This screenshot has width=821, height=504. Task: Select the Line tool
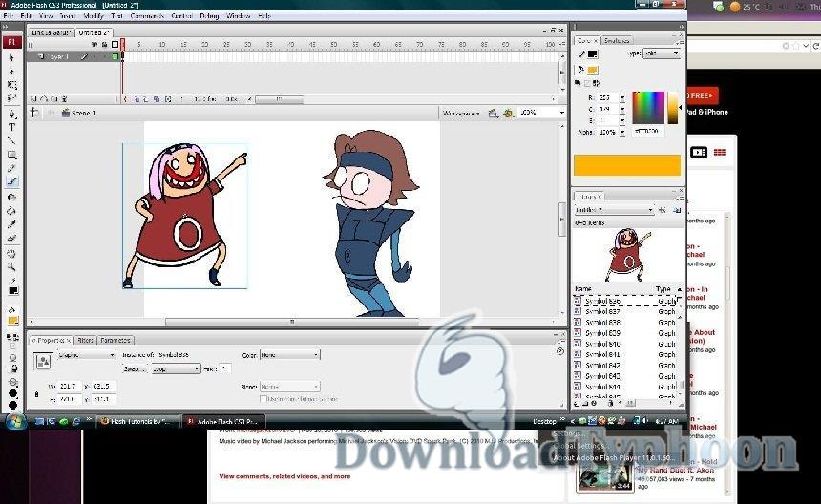[x=12, y=140]
